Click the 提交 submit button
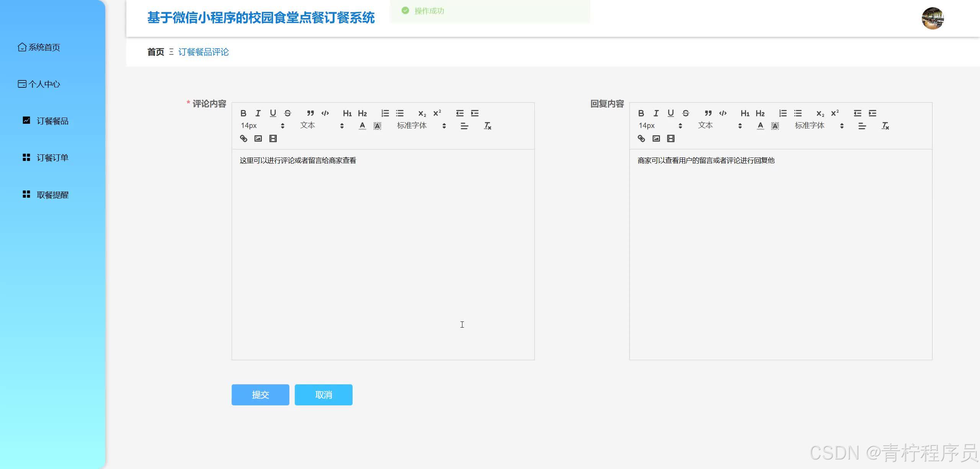Screen dimensions: 980x469 [260, 395]
